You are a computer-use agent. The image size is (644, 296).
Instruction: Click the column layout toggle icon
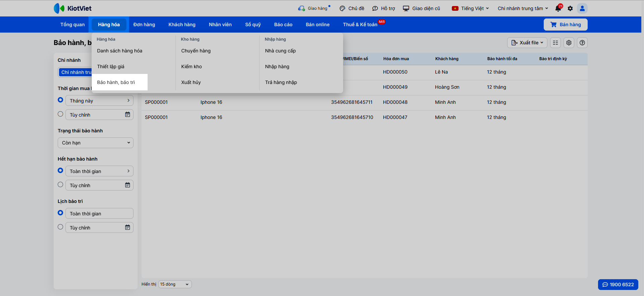point(555,43)
